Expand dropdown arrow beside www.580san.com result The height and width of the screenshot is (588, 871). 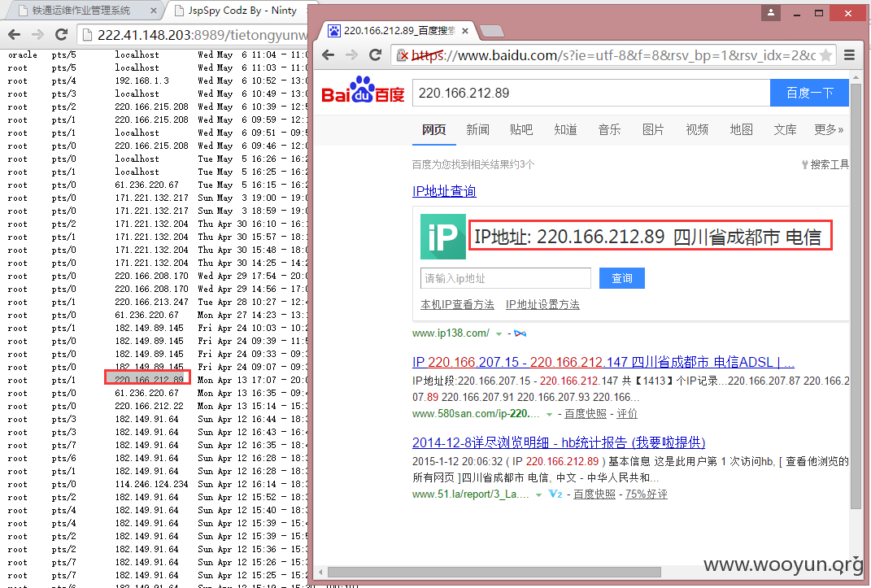click(x=550, y=414)
